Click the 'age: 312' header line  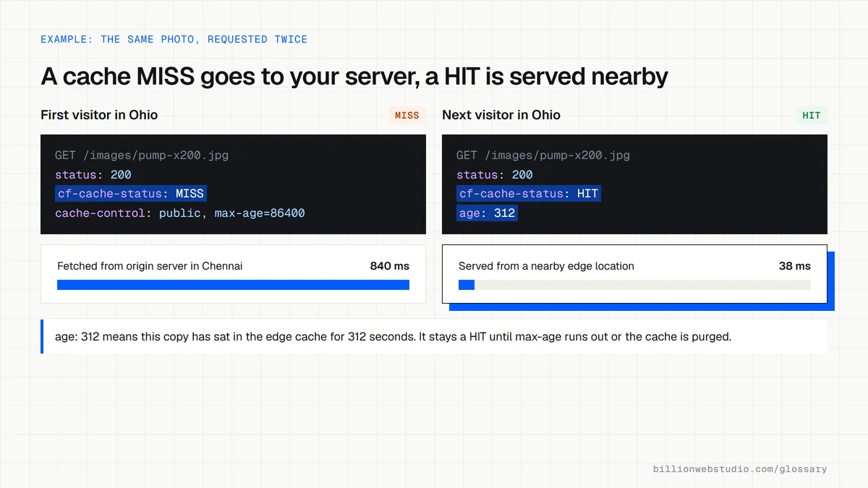(487, 213)
